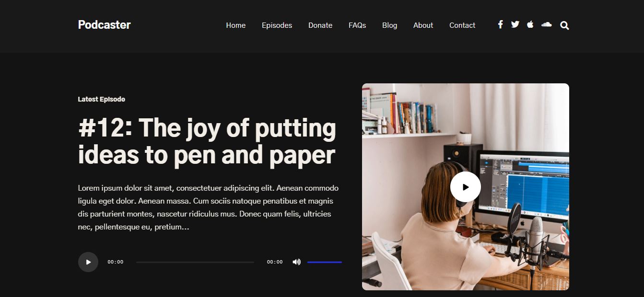Image resolution: width=644 pixels, height=297 pixels.
Task: Go to the FAQs page
Action: [x=357, y=25]
